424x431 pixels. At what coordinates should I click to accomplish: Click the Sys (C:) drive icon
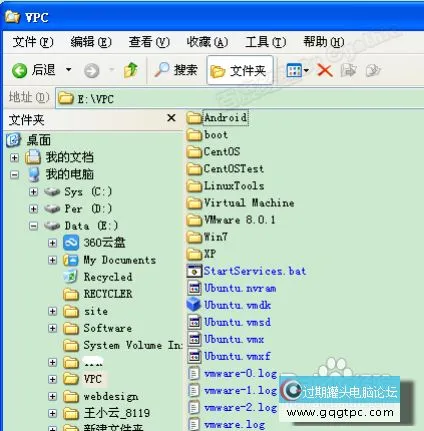click(52, 192)
